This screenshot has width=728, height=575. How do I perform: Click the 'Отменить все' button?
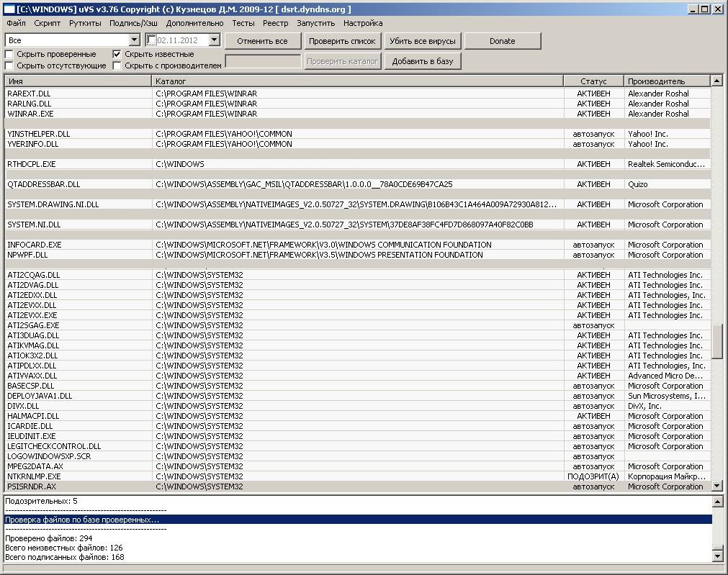point(262,41)
